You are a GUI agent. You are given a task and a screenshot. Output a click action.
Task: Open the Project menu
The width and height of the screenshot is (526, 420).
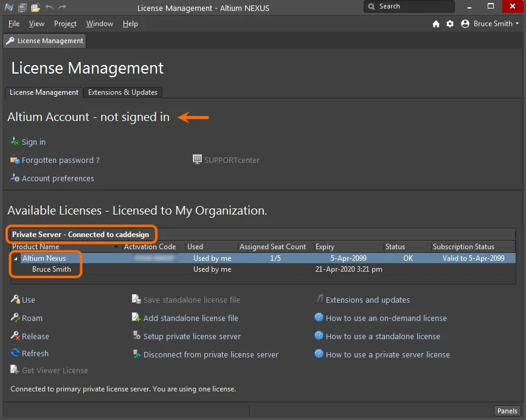(65, 24)
